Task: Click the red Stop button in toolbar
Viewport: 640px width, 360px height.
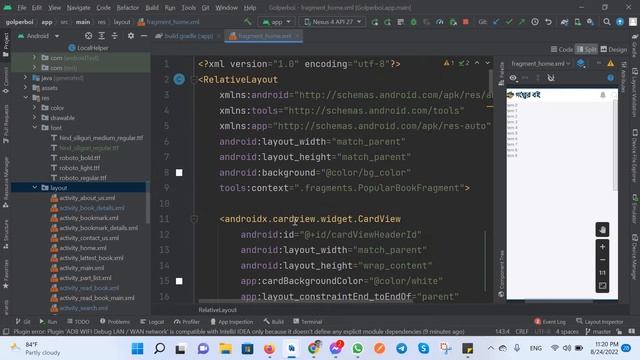Action: click(466, 22)
